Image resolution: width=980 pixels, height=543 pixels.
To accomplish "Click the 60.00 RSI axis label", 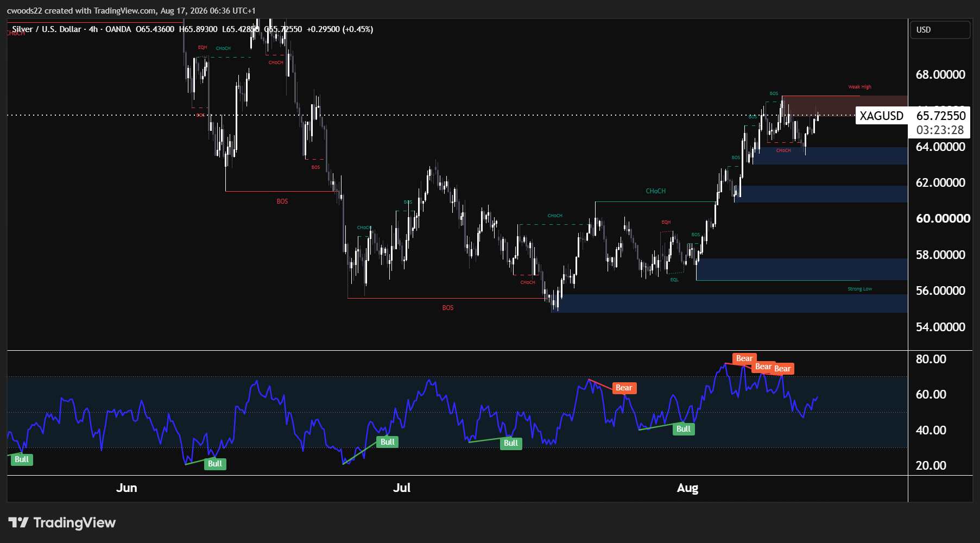I will [931, 394].
